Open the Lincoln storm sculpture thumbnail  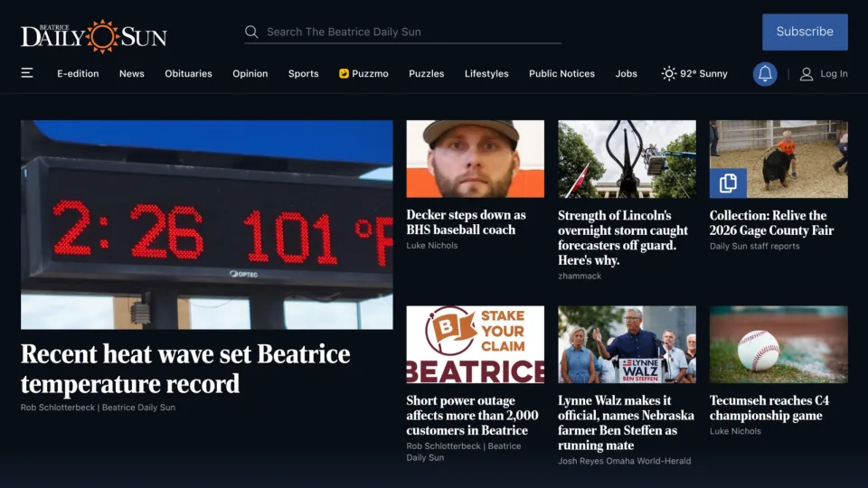(x=627, y=159)
